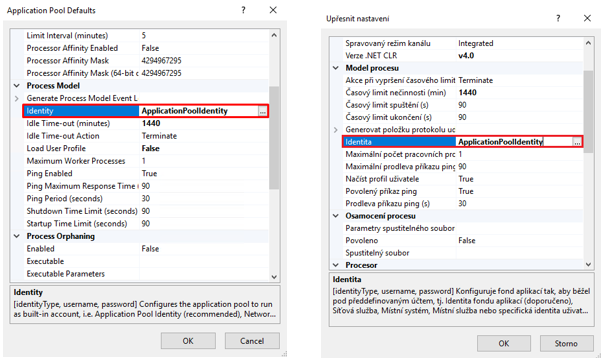Screen dimensions: 604x360
Task: Click scroll up arrow in Application Pool Defaults
Action: click(x=274, y=35)
